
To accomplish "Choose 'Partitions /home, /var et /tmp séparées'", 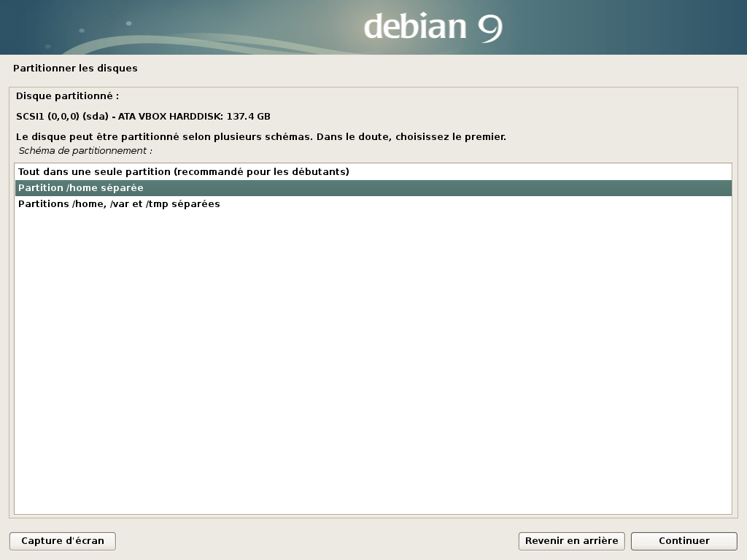I will 373,204.
